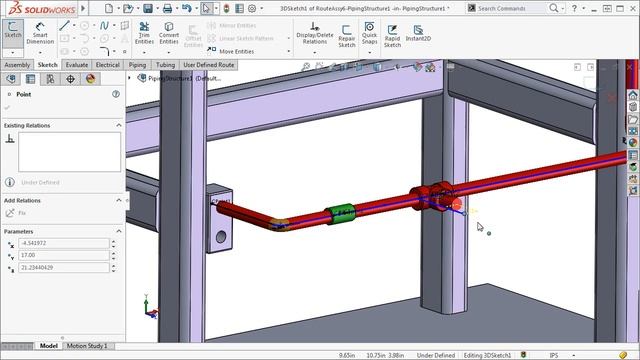This screenshot has width=640, height=360.
Task: Click the X coordinate input field
Action: [x=64, y=243]
